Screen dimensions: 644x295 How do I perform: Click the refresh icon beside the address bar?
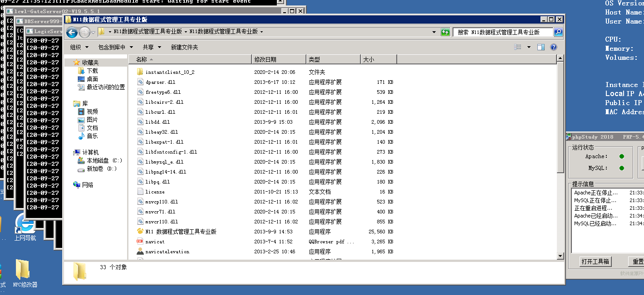[x=445, y=32]
